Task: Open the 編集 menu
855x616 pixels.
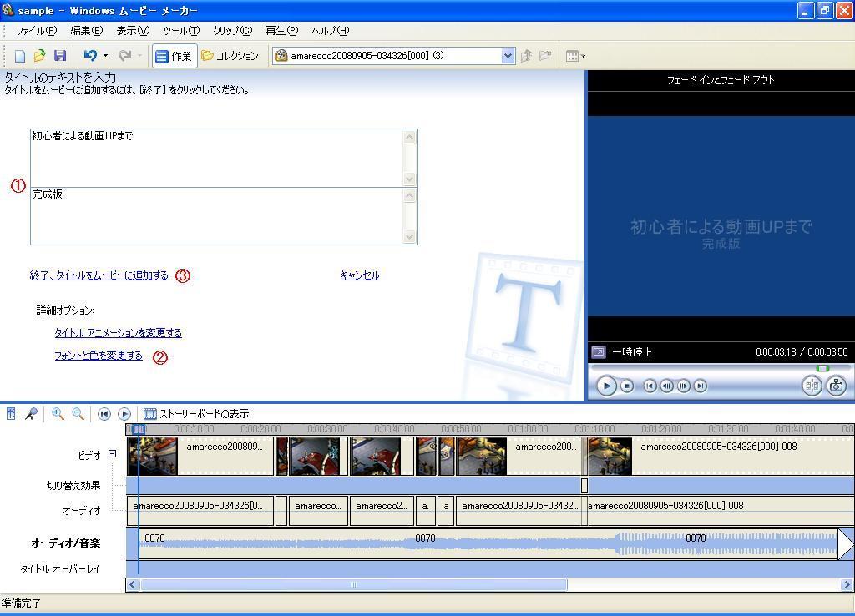Action: tap(86, 31)
